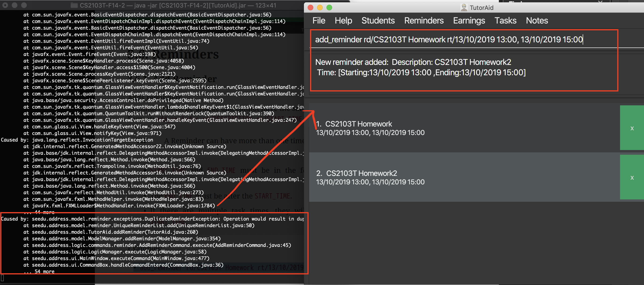
Task: Click 'CommandBox.handleCommandEntered' trace line in terminal
Action: (123, 265)
